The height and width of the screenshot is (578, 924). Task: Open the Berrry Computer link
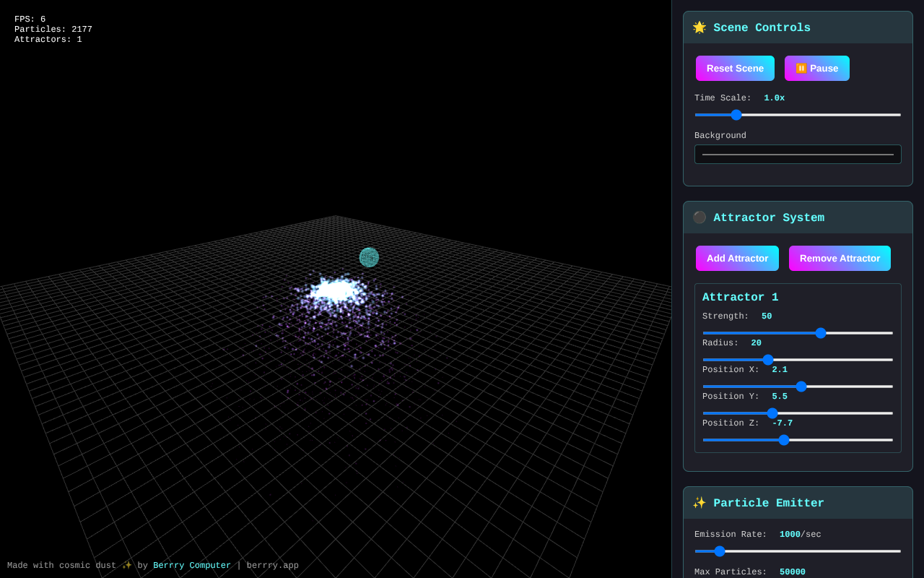(192, 565)
